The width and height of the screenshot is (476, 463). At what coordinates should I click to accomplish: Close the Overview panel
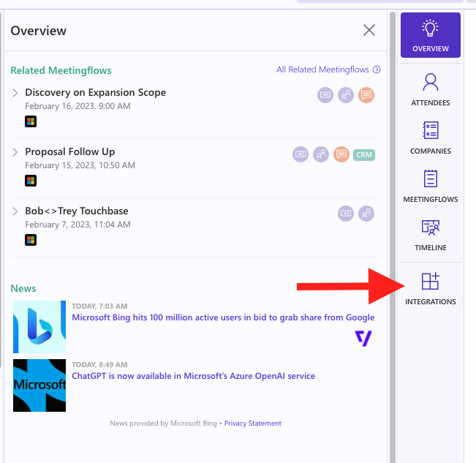click(369, 30)
